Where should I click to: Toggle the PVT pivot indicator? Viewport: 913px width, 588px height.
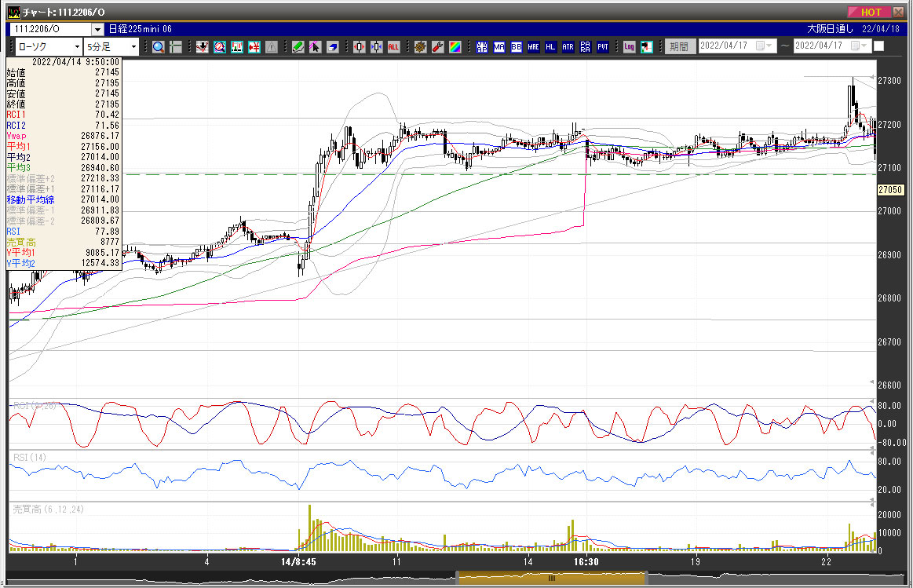tap(603, 47)
